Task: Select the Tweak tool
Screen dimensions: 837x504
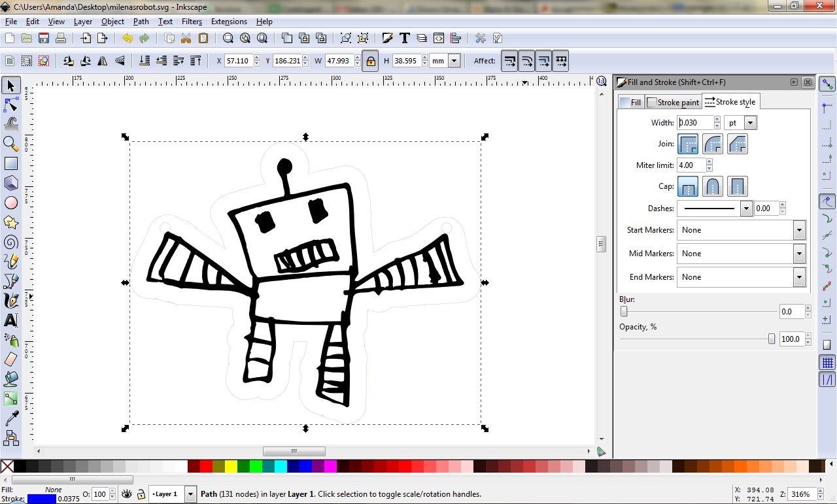Action: tap(10, 124)
